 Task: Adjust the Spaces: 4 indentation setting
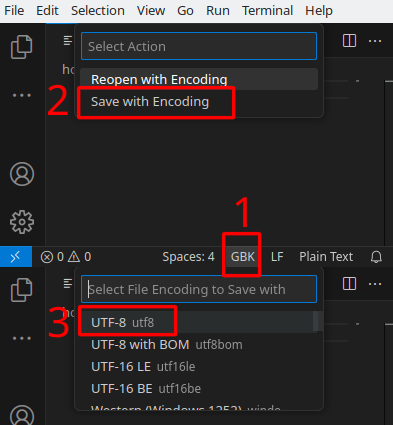(x=188, y=257)
